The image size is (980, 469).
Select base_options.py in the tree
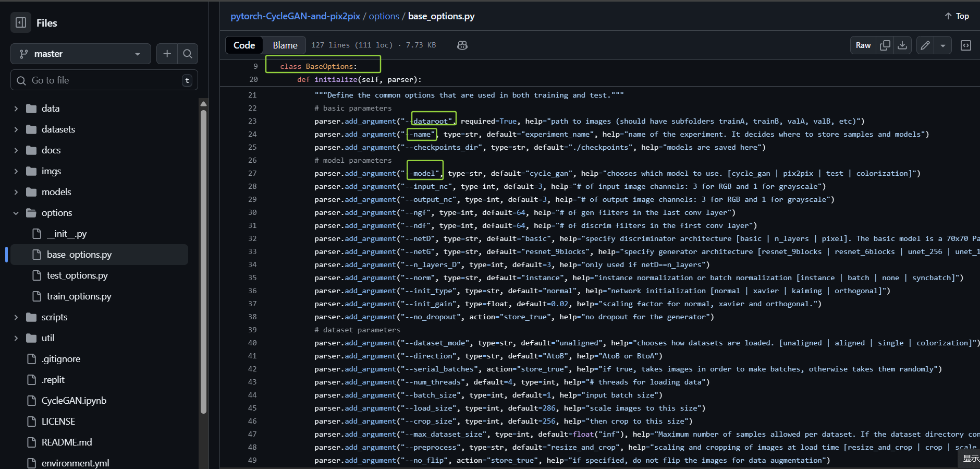click(99, 255)
